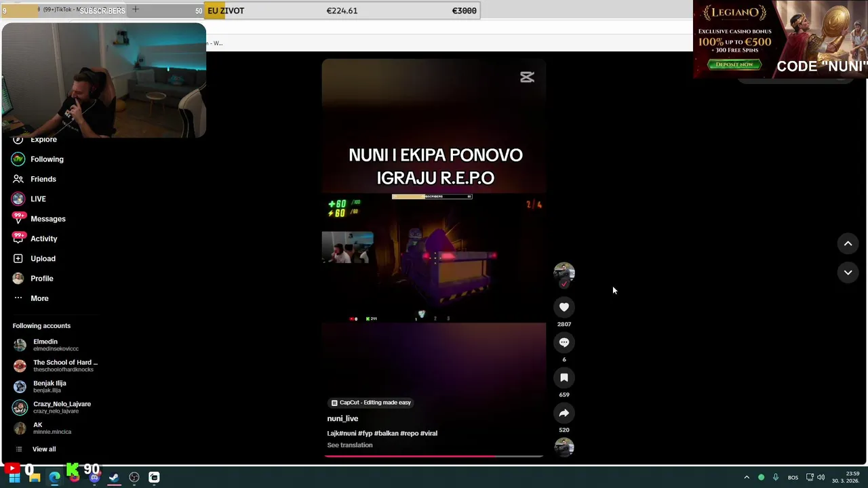Image resolution: width=868 pixels, height=488 pixels.
Task: Open the Explore page in the sidebar
Action: click(43, 140)
